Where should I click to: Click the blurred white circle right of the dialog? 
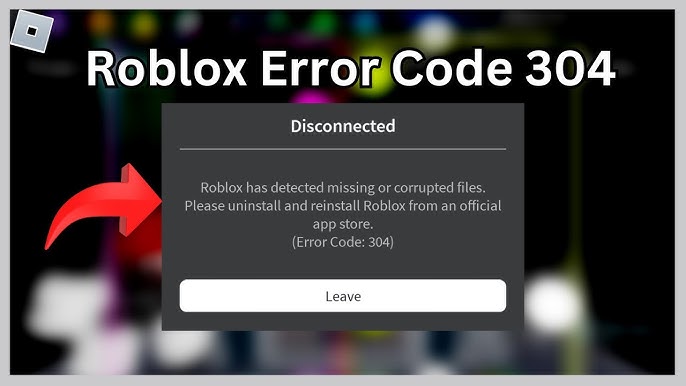(553, 304)
